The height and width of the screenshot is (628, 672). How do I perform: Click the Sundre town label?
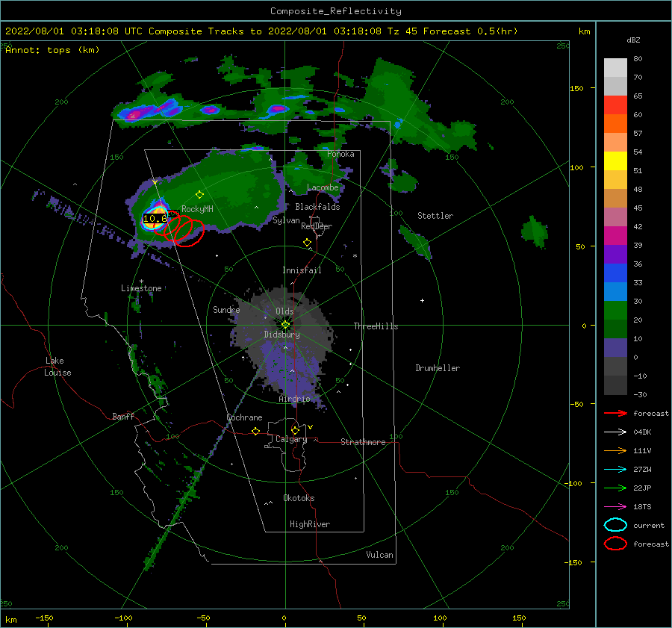pyautogui.click(x=226, y=309)
